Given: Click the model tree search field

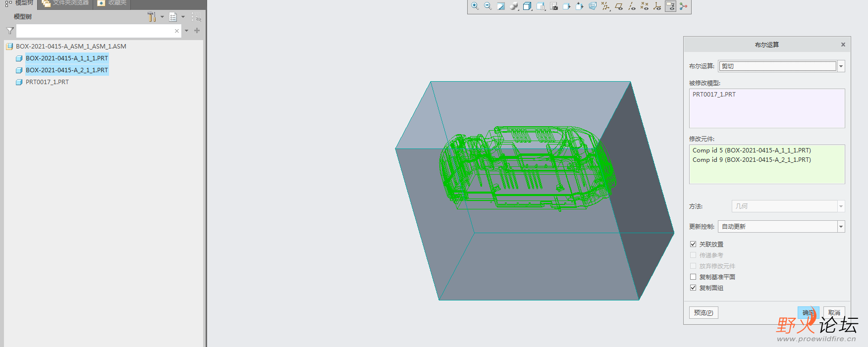Looking at the screenshot, I should 94,31.
